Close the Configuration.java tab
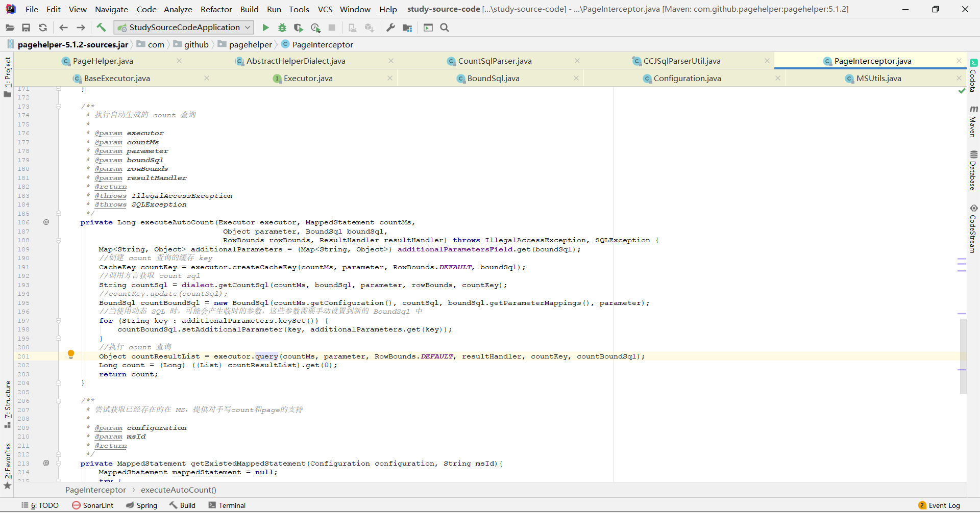Image resolution: width=980 pixels, height=513 pixels. [778, 78]
